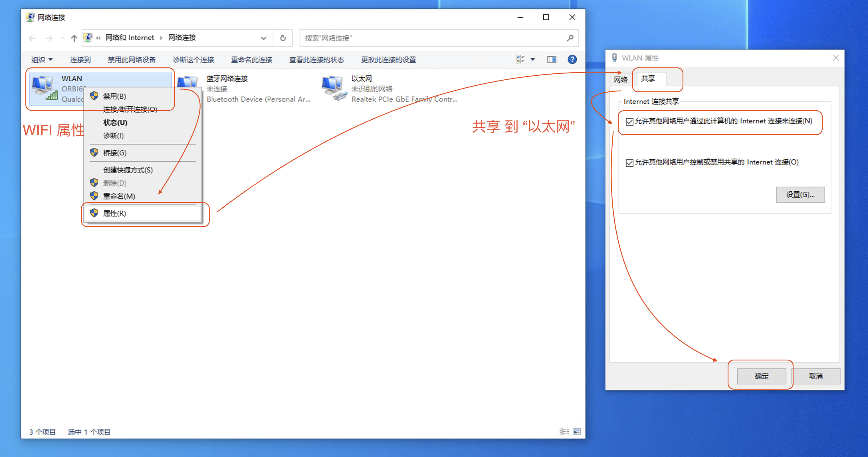Toggle the preview pane icon
Viewport: 868px width, 457px height.
(x=551, y=60)
